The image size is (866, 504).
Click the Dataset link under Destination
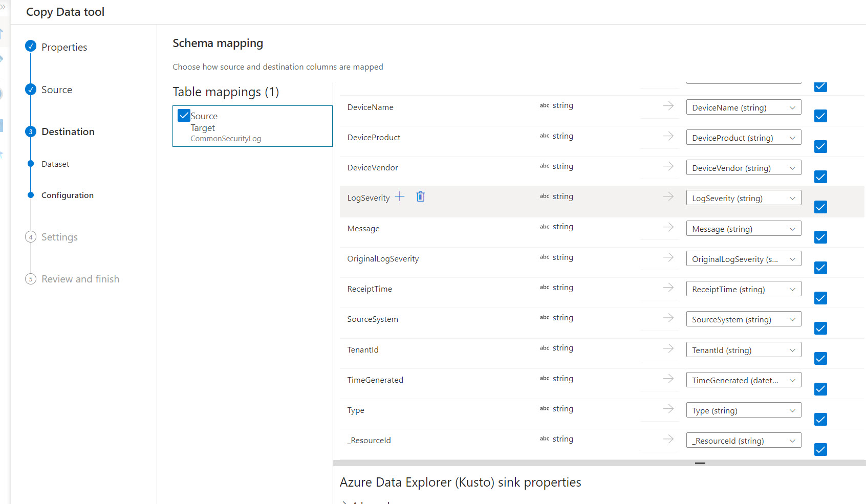tap(55, 164)
